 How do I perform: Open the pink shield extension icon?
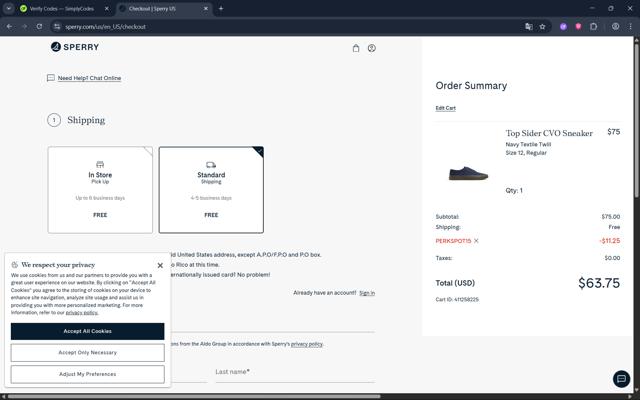578,27
